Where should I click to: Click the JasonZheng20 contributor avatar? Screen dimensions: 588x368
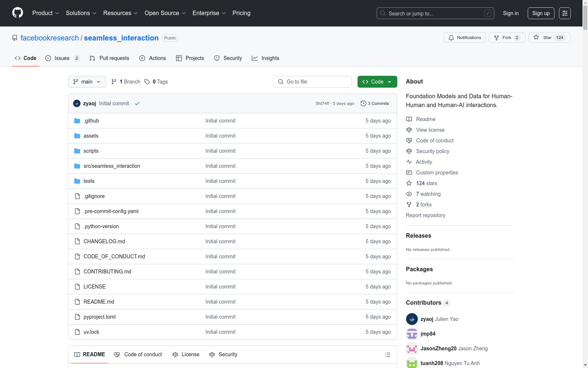412,348
